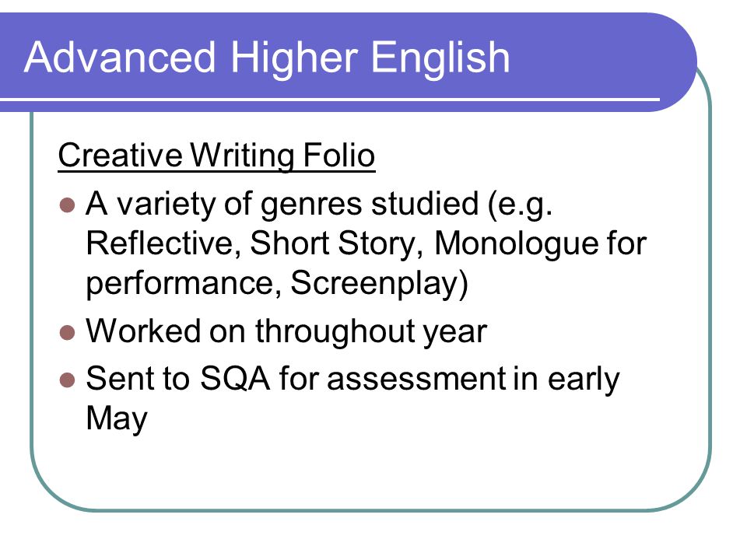Viewport: 747px width, 560px height.
Task: Click the acronym "SQA" in the last bullet
Action: pos(235,380)
